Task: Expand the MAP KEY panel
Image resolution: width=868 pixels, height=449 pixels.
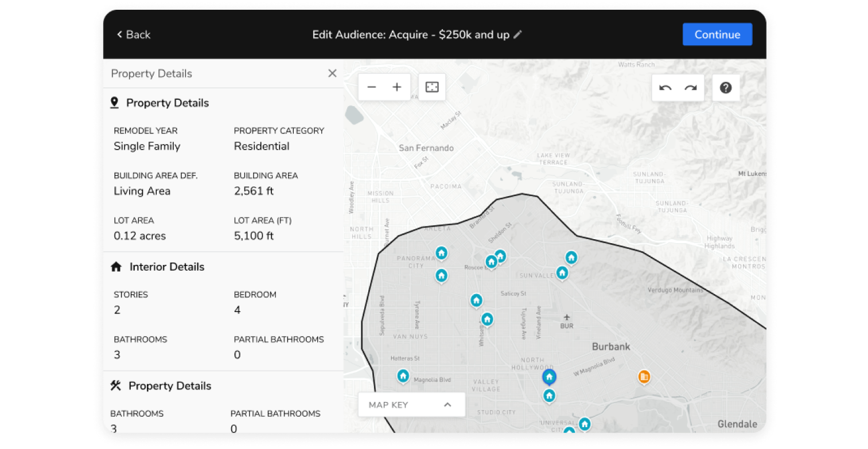Action: (411, 405)
